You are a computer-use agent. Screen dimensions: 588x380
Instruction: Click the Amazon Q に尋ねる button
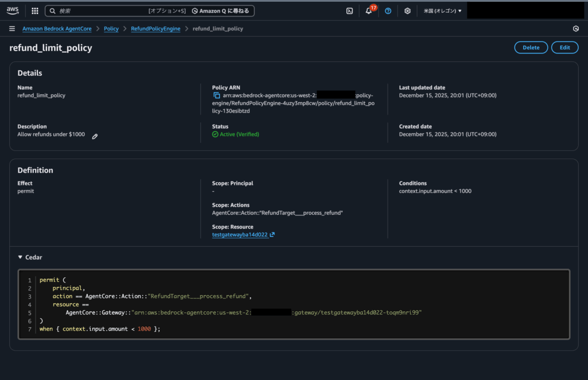(x=220, y=11)
